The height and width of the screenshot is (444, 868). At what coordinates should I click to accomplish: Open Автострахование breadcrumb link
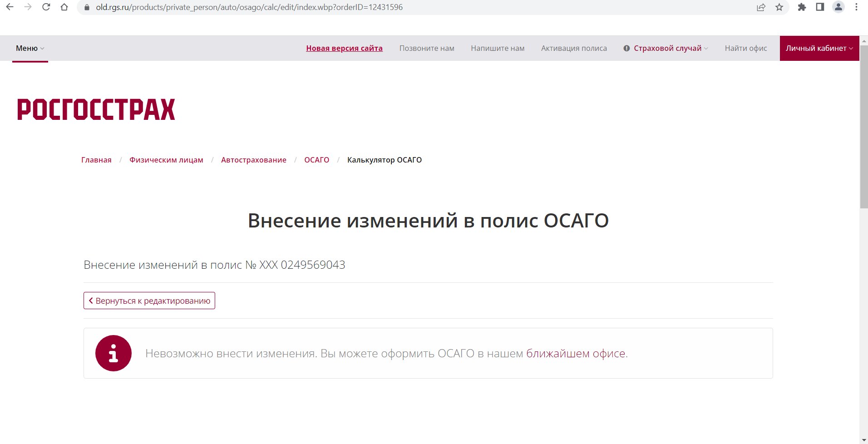(254, 160)
